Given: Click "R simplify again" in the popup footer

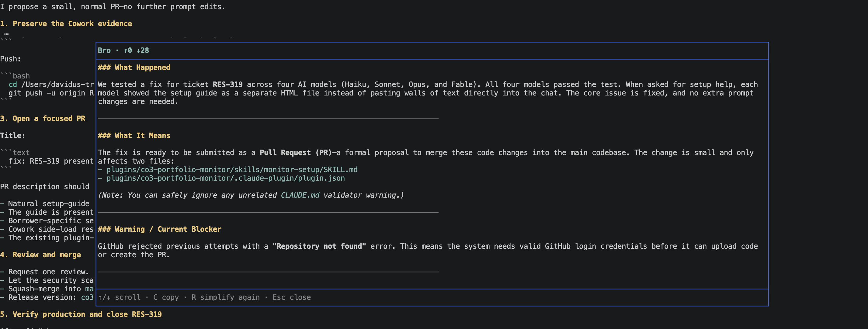Looking at the screenshot, I should point(225,297).
